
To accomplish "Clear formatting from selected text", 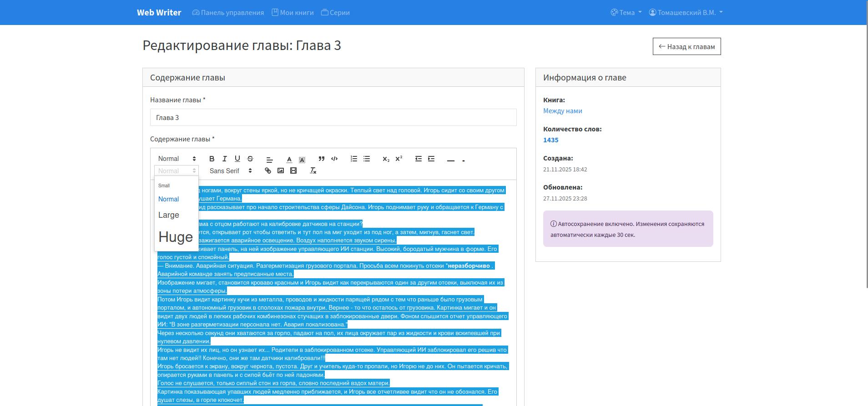I will tap(313, 171).
